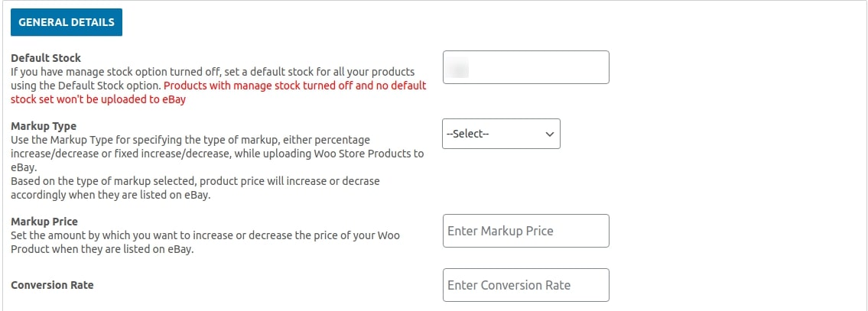
Task: Click the sentence beginning 'Based on the type of markup'
Action: coord(196,189)
